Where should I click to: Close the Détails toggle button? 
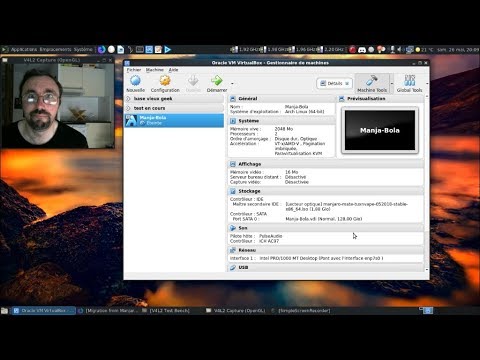click(347, 83)
